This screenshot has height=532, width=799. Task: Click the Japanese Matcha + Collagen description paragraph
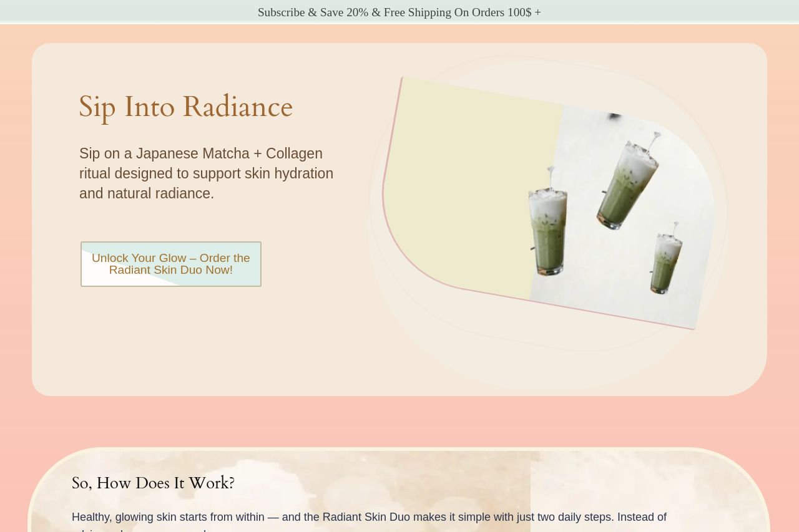point(207,173)
